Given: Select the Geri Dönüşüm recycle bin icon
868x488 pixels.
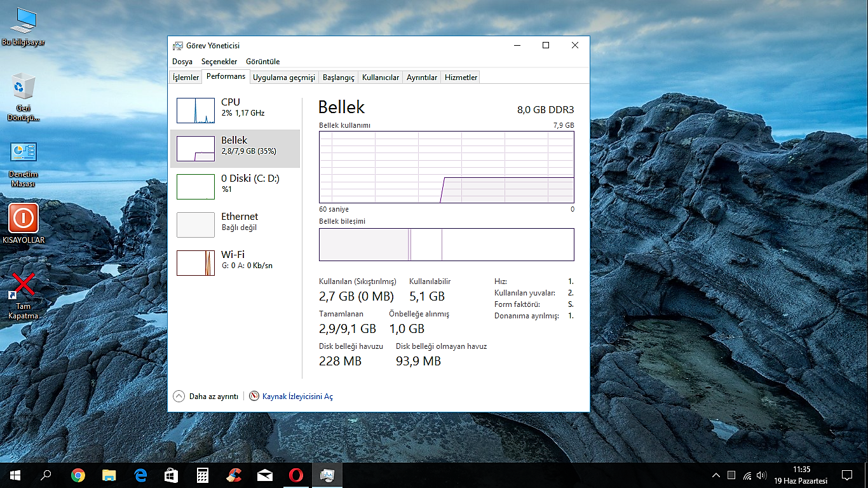Looking at the screenshot, I should [24, 97].
